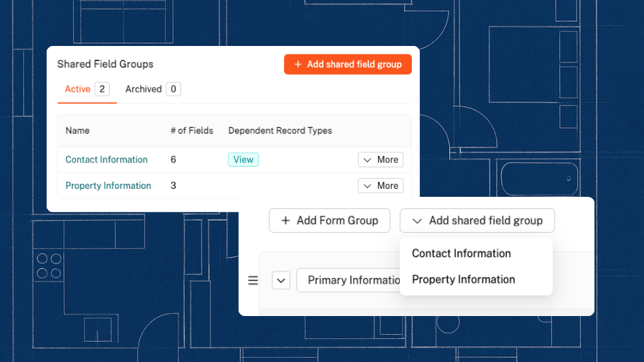Switch to the Active tab

coord(78,89)
